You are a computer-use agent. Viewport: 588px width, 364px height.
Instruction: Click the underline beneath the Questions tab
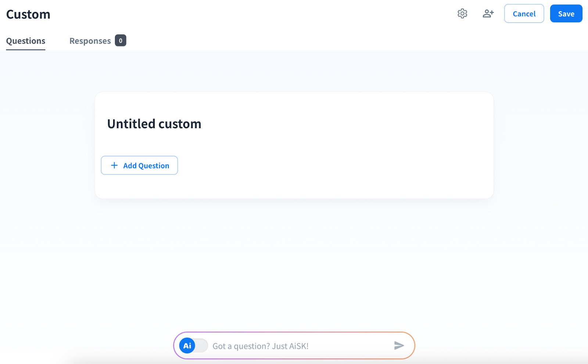26,50
